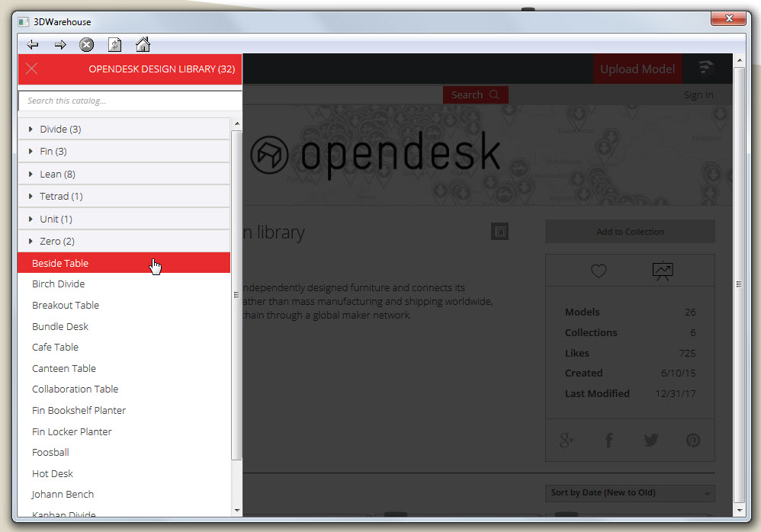
Task: Click Add to Collection button
Action: (630, 232)
